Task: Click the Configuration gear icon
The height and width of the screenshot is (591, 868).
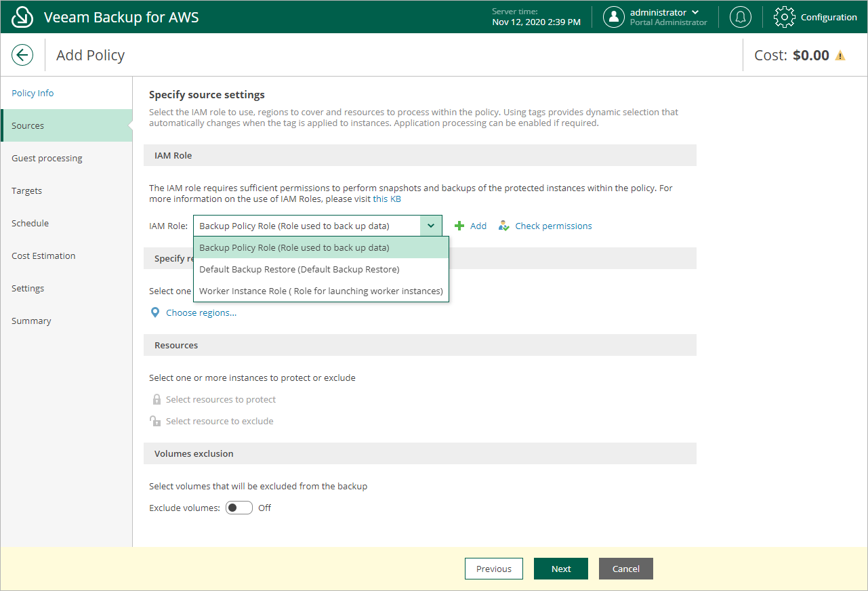Action: click(x=784, y=17)
